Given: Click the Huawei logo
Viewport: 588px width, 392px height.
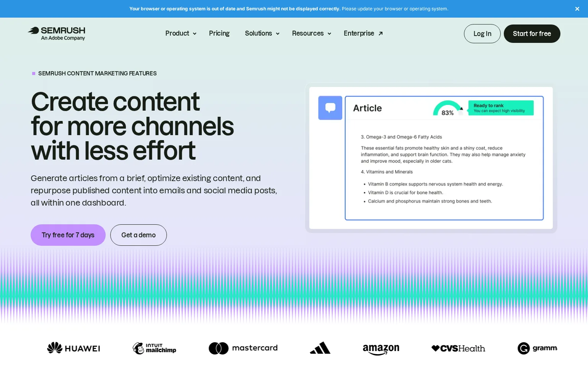Looking at the screenshot, I should coord(73,348).
